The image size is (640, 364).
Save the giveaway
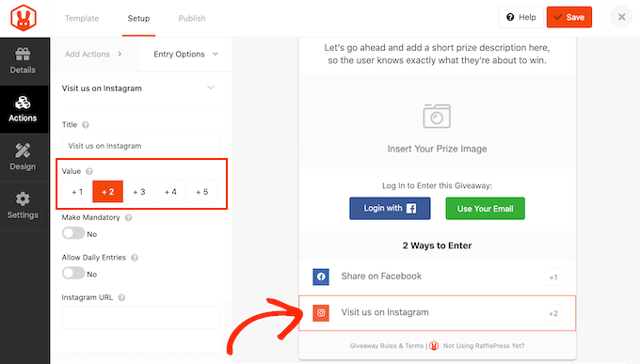569,17
